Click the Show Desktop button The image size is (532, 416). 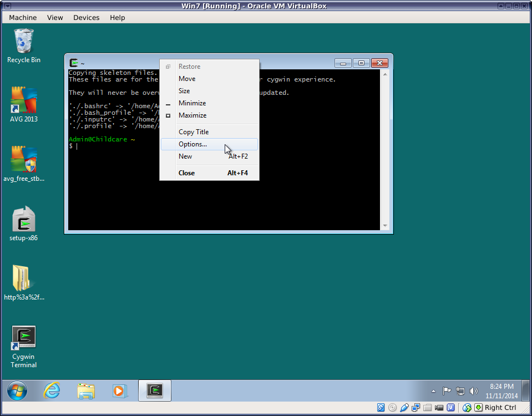click(526, 390)
